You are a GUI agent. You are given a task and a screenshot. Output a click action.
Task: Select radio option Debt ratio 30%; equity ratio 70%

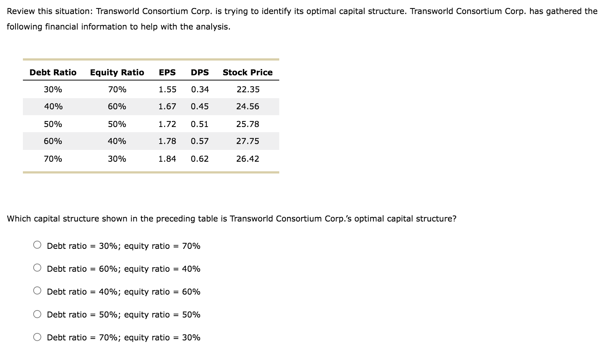click(37, 245)
